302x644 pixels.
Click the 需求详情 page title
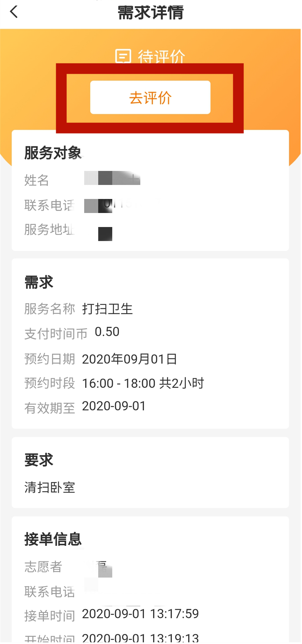point(151,13)
